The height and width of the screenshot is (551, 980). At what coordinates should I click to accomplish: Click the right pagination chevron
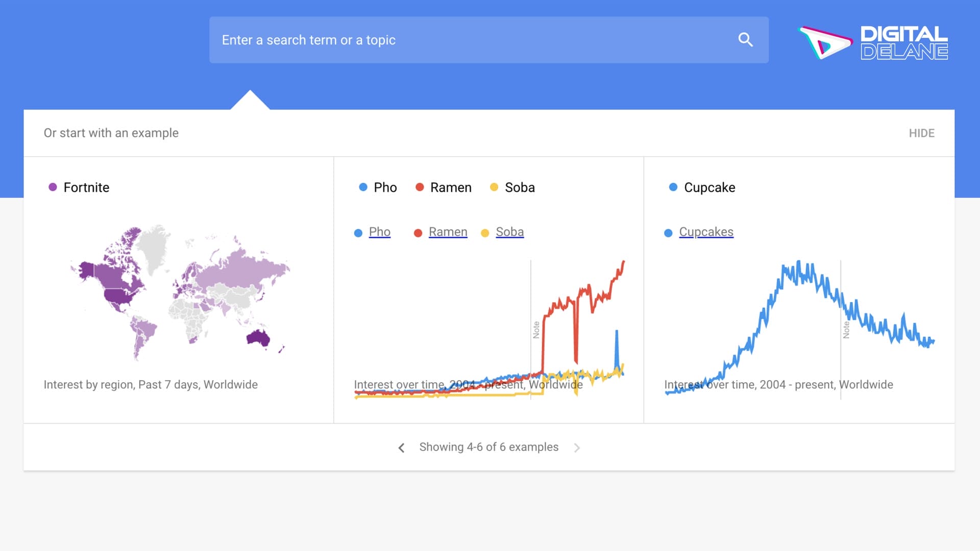tap(577, 447)
